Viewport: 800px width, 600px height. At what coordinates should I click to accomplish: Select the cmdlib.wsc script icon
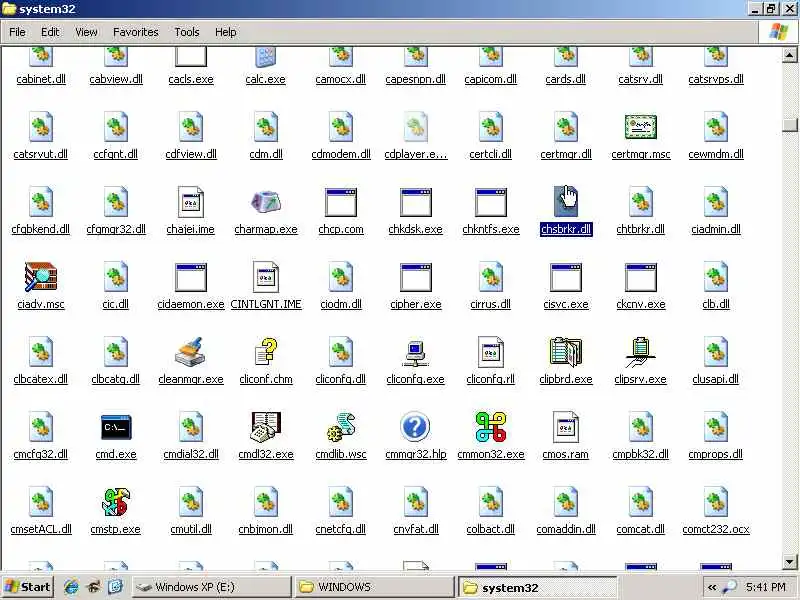pyautogui.click(x=341, y=427)
